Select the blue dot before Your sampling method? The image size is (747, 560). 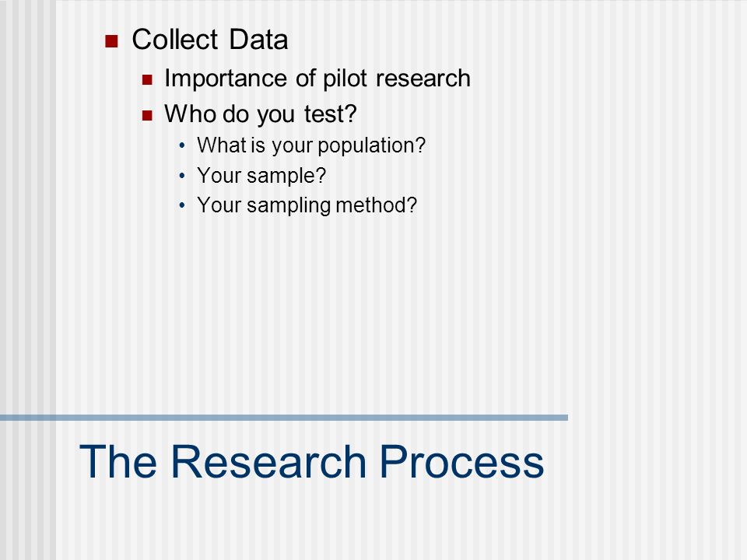point(182,205)
